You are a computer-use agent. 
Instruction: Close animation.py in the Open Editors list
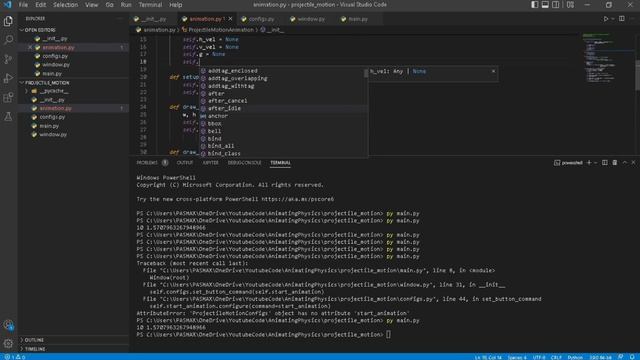coord(30,47)
